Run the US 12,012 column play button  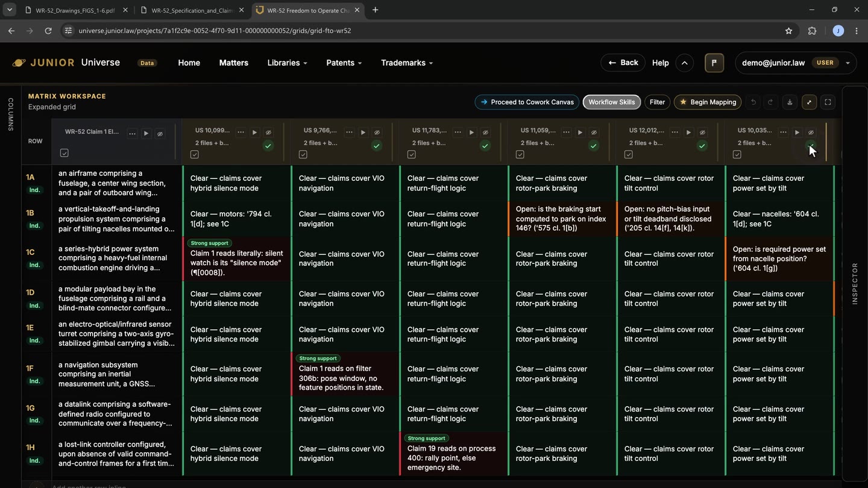click(x=688, y=133)
